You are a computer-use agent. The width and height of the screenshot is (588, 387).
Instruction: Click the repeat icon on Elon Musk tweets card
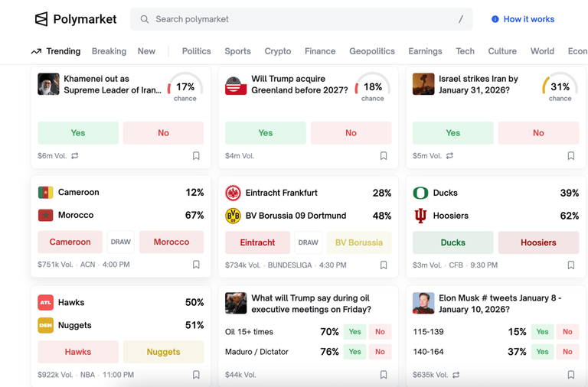(x=456, y=375)
